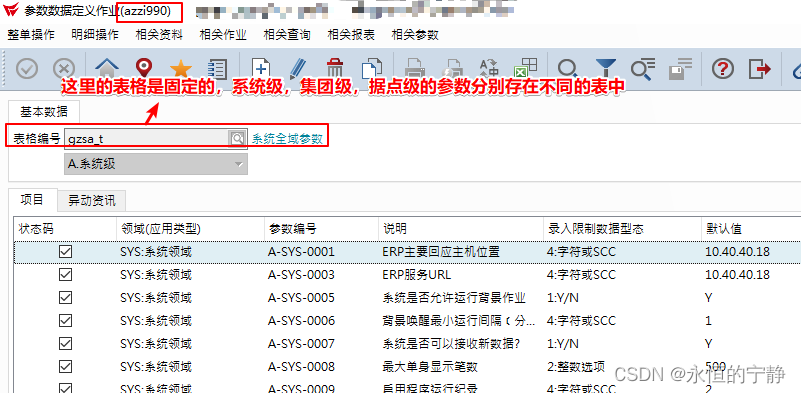Click description 最大单身显示笔数
Screen dimensions: 801x393
click(430, 367)
